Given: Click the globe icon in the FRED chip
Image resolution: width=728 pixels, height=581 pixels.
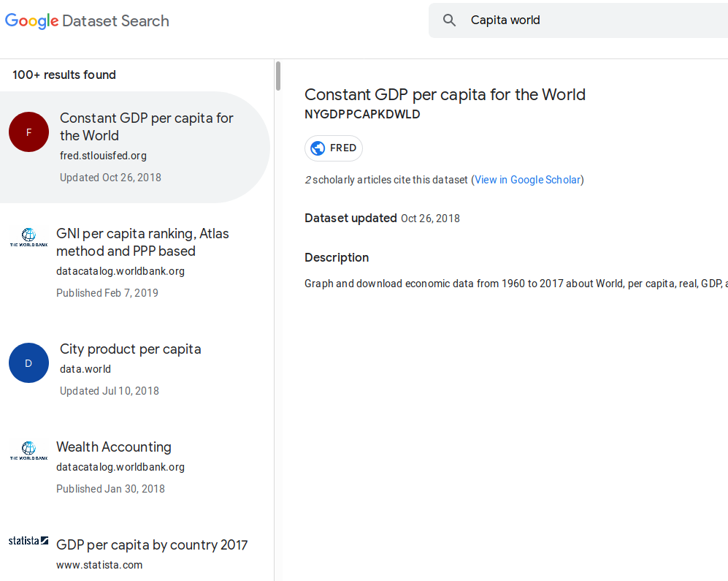Looking at the screenshot, I should click(318, 148).
